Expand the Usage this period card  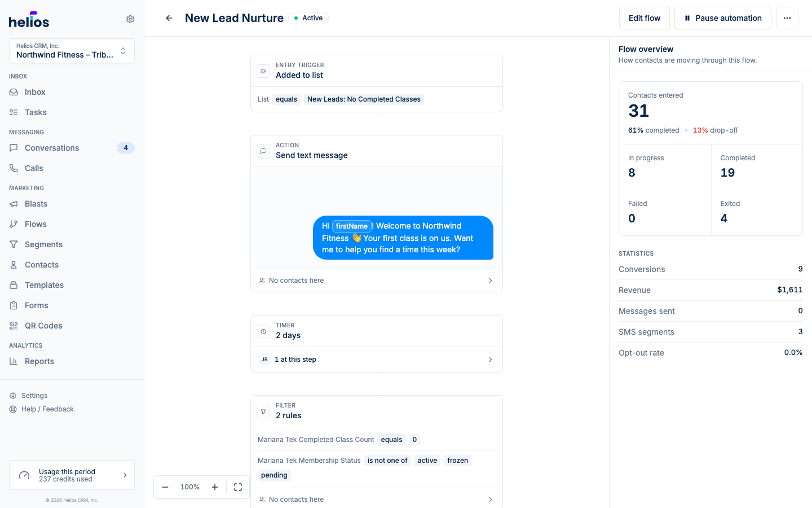click(72, 475)
